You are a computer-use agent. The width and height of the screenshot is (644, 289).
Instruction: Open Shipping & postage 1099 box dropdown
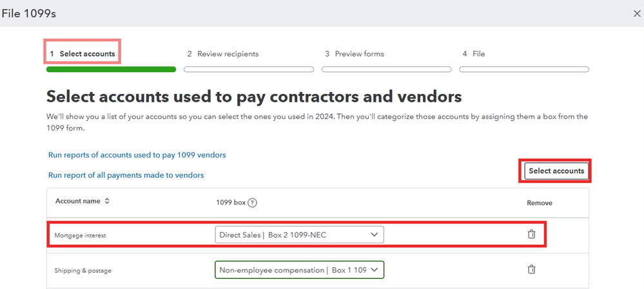point(299,270)
